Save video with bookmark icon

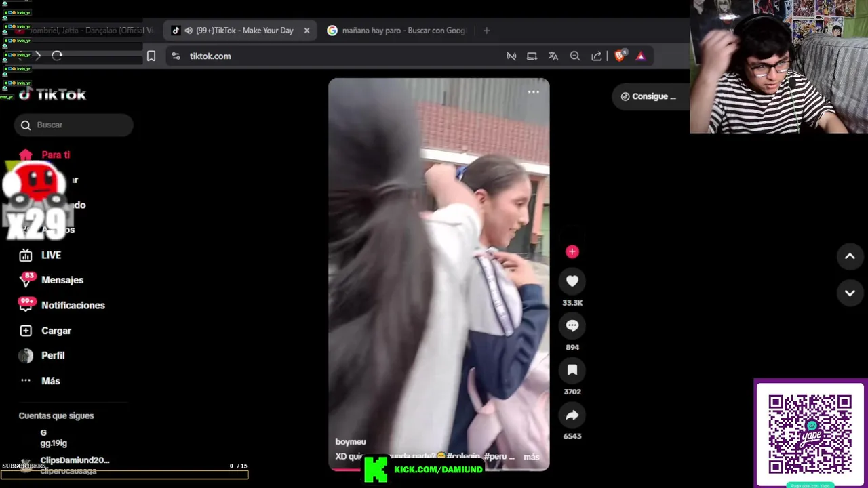pos(572,370)
